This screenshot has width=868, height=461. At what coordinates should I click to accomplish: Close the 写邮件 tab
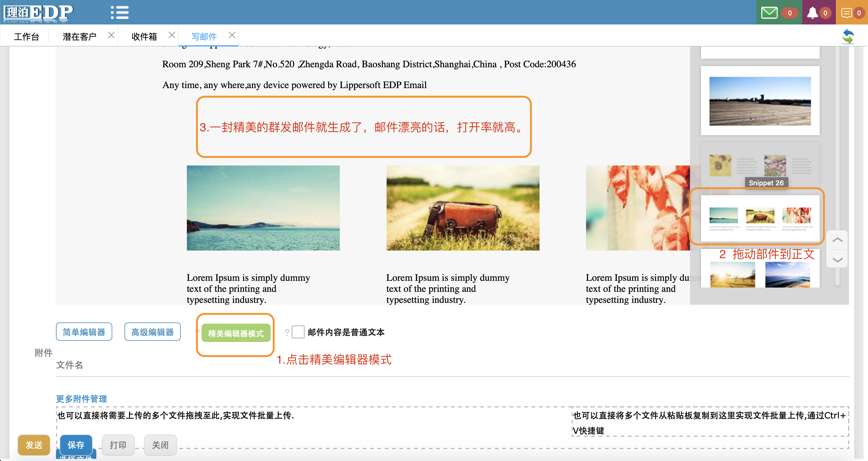[232, 35]
